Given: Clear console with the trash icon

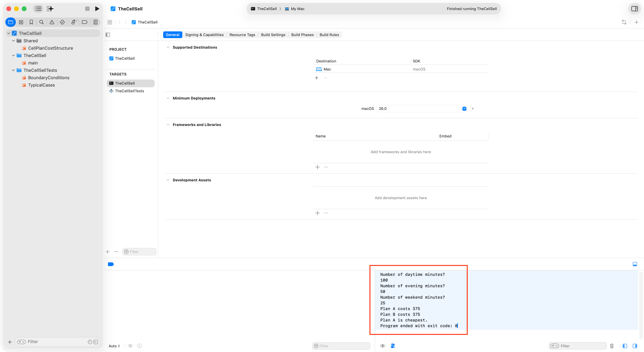Looking at the screenshot, I should (611, 346).
